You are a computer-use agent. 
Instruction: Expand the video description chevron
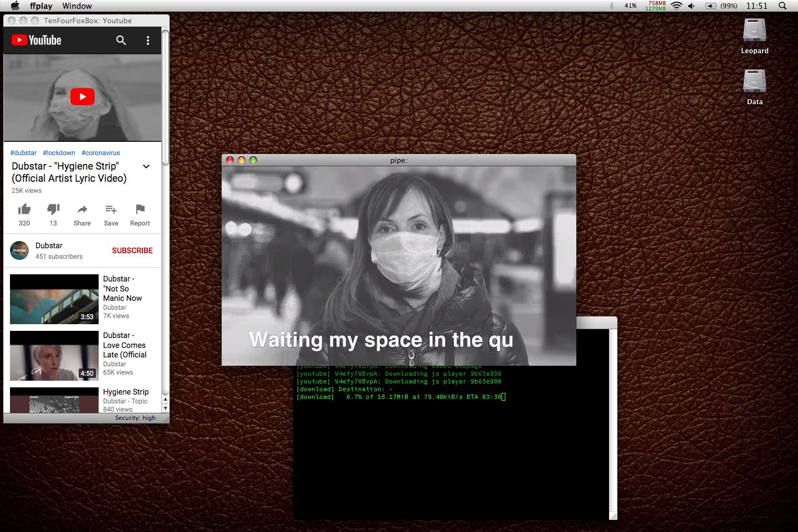146,166
